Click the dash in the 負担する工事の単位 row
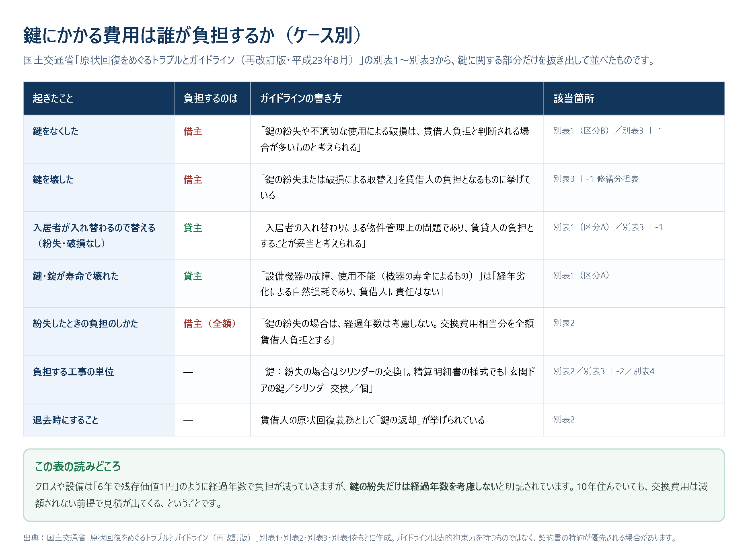The image size is (748, 560). pos(188,372)
